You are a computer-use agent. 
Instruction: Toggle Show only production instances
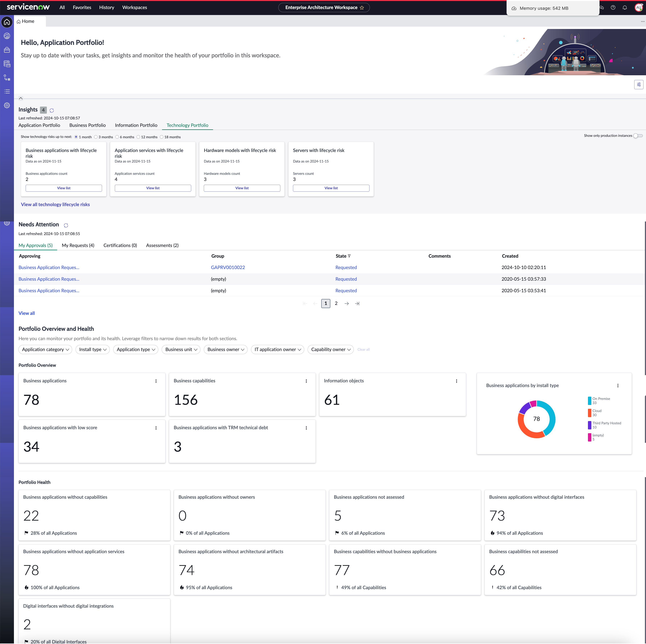click(x=638, y=136)
